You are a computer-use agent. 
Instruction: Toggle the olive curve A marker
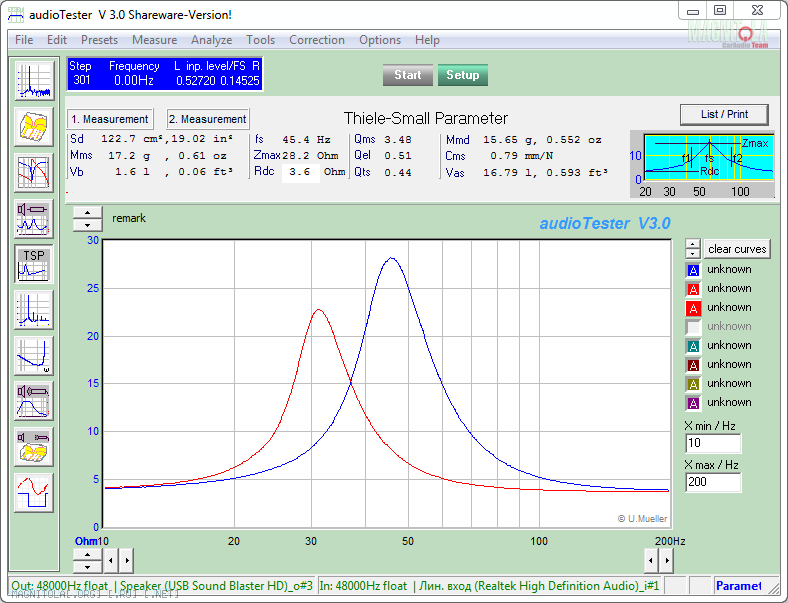693,384
